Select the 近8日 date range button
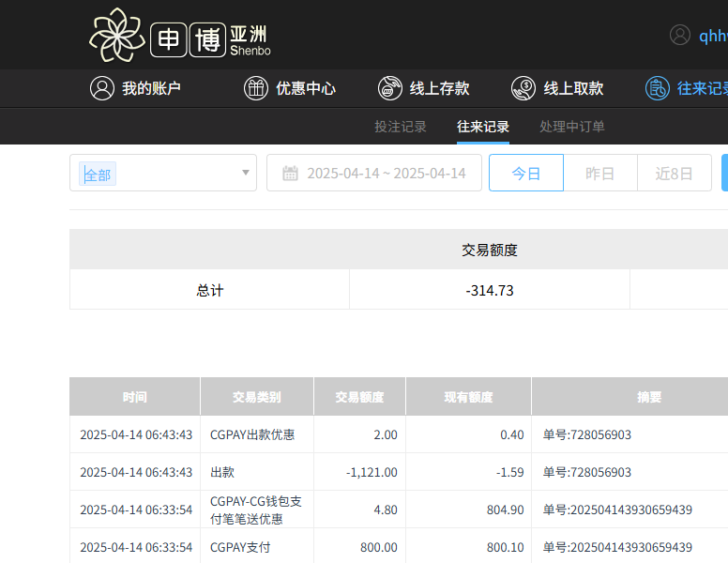Image resolution: width=728 pixels, height=563 pixels. pyautogui.click(x=674, y=174)
